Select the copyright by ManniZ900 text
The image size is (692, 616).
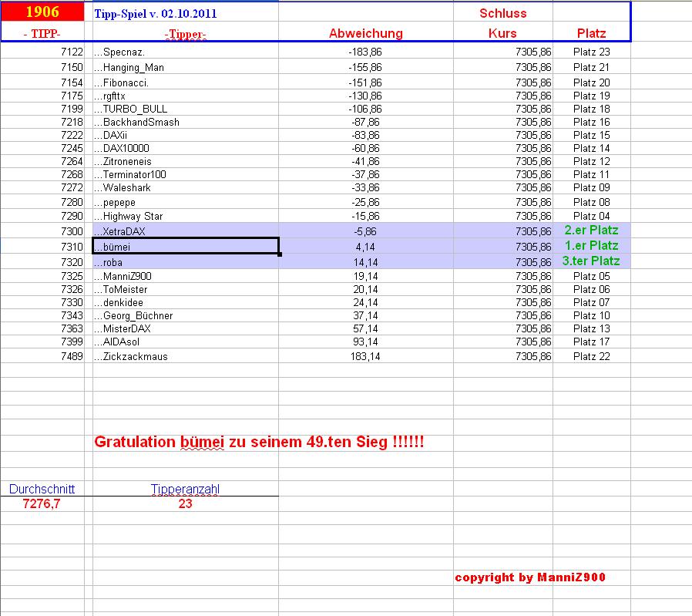pos(530,576)
